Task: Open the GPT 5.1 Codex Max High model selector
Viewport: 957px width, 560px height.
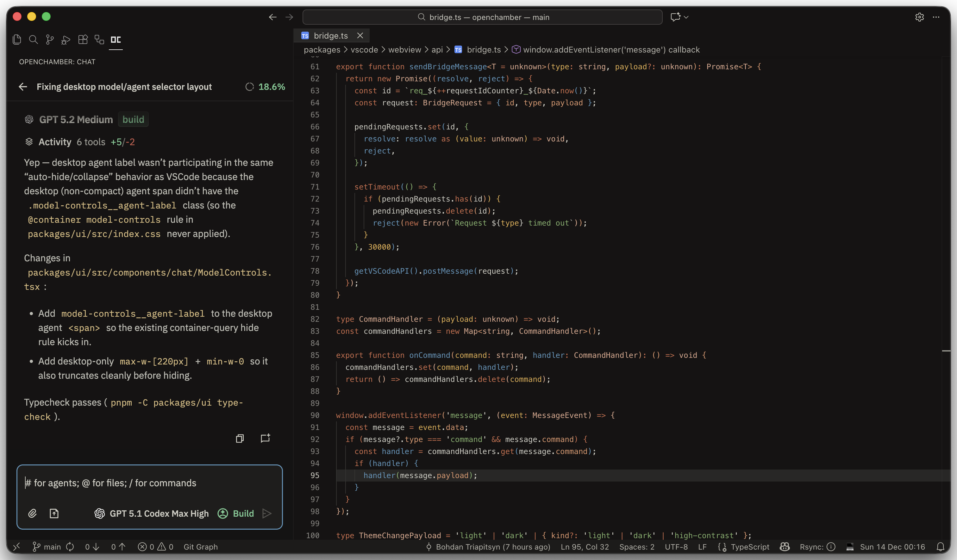Action: coord(152,514)
